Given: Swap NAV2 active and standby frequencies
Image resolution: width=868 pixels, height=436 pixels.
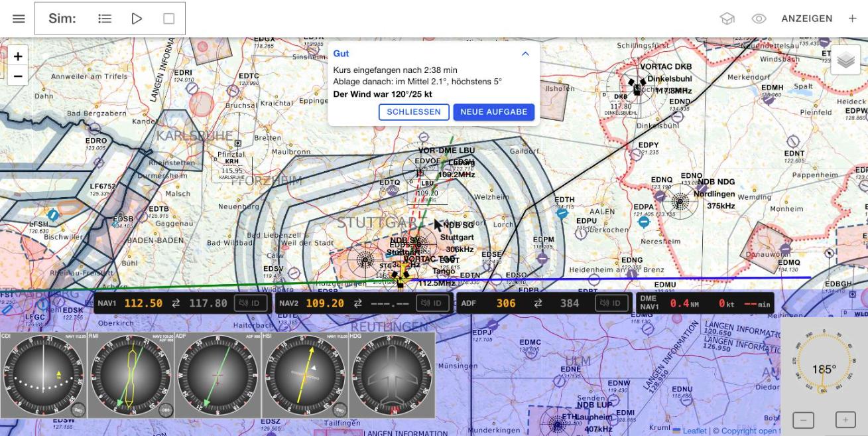Looking at the screenshot, I should 357,303.
